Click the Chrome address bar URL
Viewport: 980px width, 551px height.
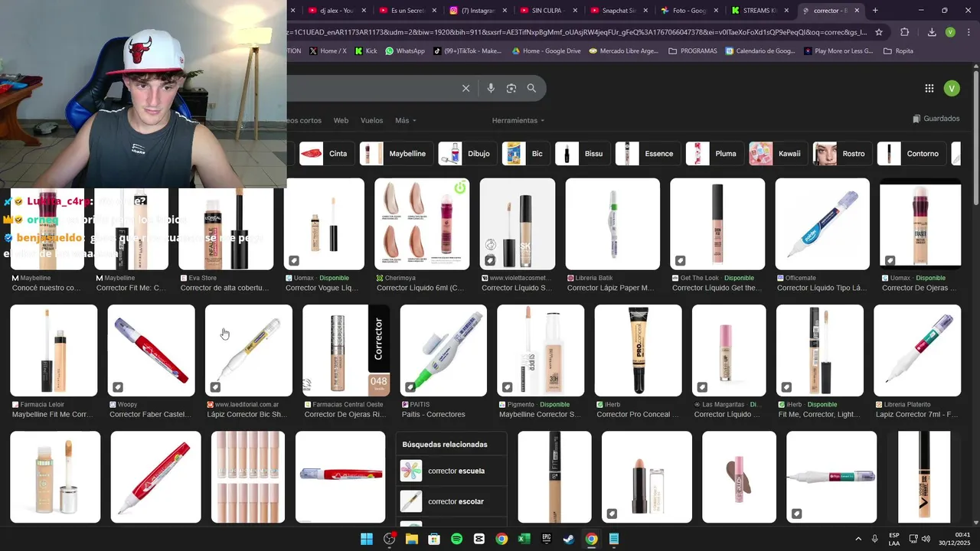pyautogui.click(x=578, y=32)
